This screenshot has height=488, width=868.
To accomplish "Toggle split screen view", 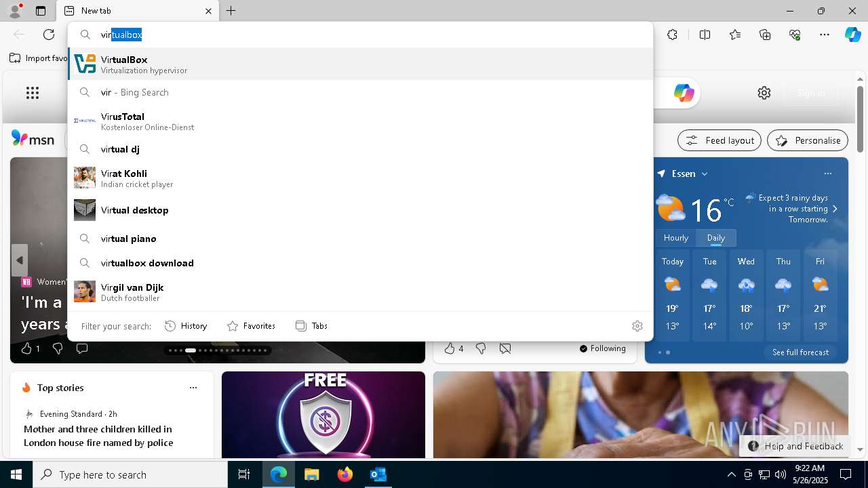I will coord(705,35).
